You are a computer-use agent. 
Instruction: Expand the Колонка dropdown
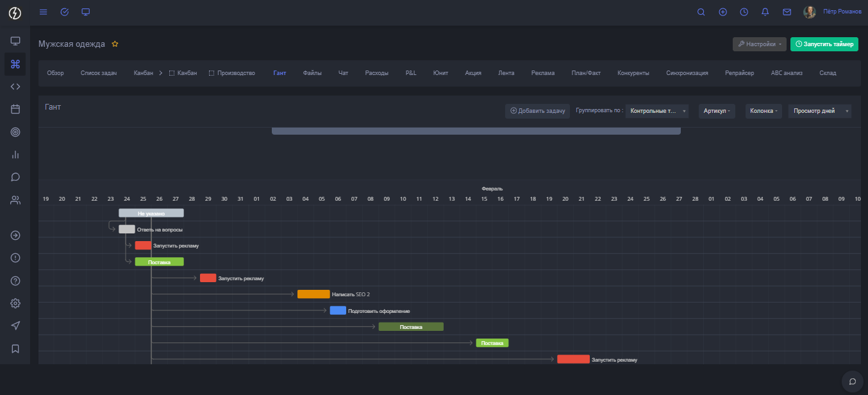pyautogui.click(x=764, y=111)
